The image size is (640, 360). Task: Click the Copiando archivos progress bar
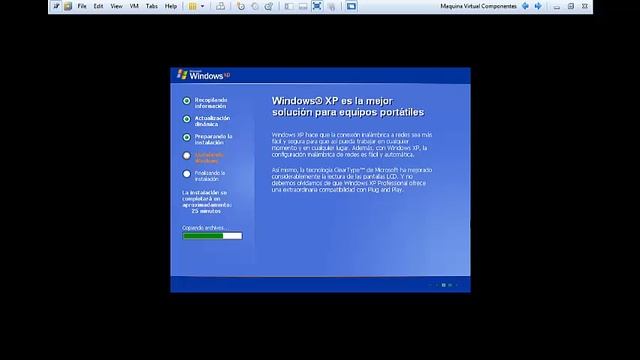212,236
